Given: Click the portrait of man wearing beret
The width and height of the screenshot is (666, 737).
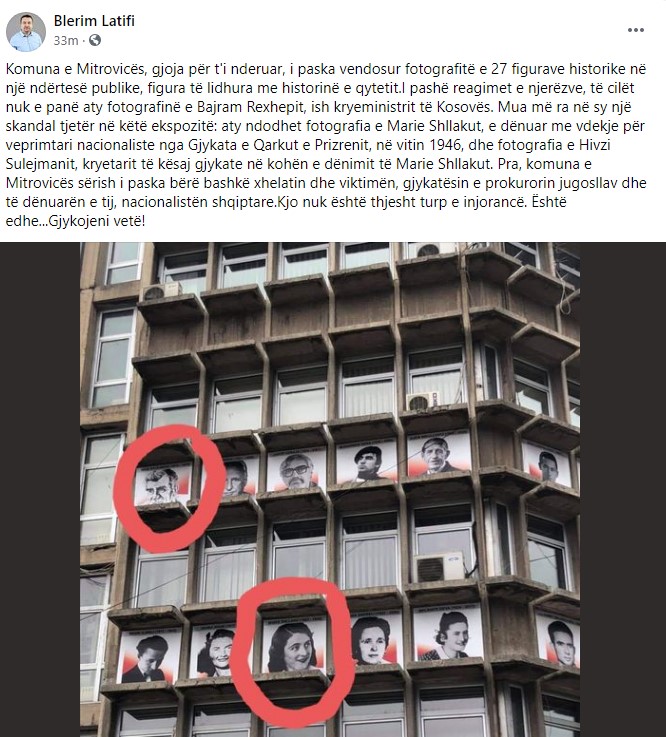Looking at the screenshot, I should (x=367, y=462).
